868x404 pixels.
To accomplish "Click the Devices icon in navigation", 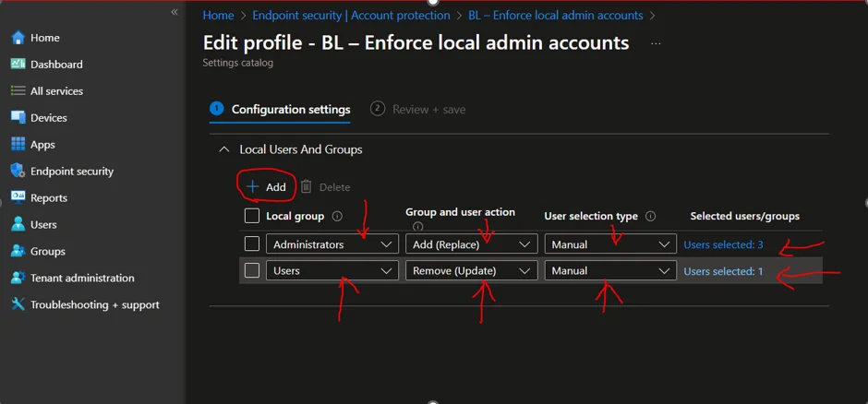I will (18, 118).
